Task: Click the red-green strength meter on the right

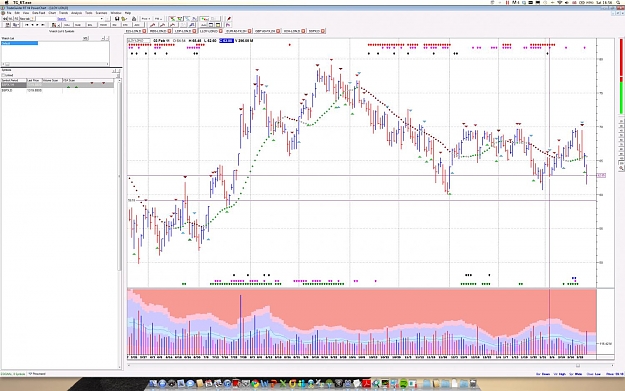Action: point(621,76)
